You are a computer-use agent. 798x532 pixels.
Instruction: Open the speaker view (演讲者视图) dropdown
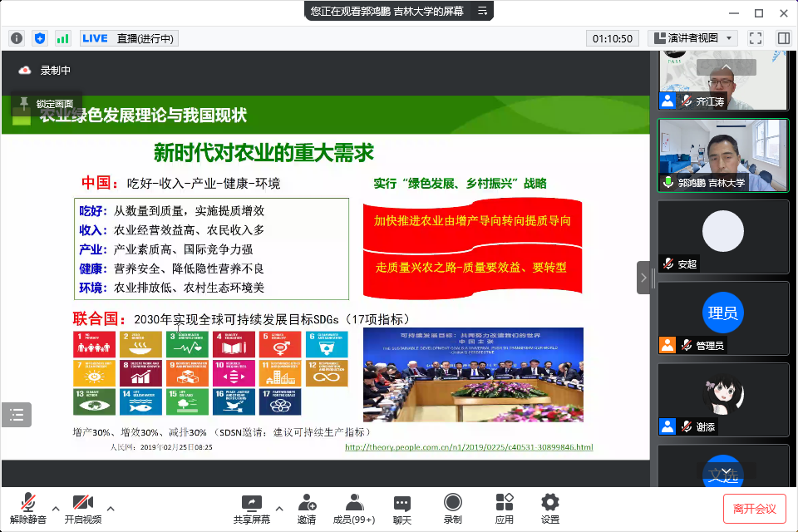pos(693,38)
